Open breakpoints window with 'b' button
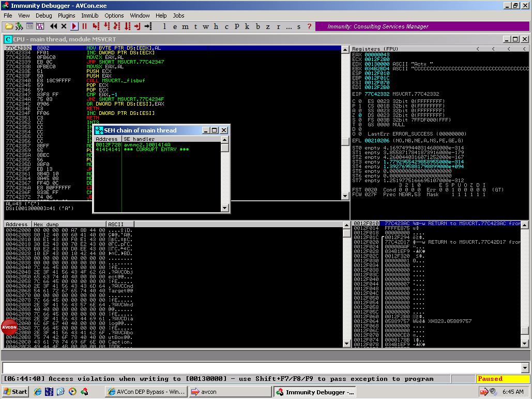532x399 pixels. (x=258, y=26)
